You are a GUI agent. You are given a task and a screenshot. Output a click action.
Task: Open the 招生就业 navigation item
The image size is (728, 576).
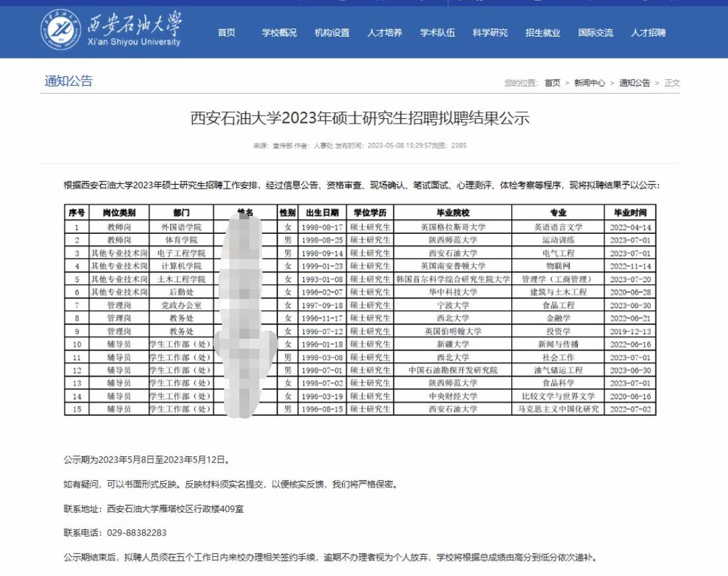[543, 33]
